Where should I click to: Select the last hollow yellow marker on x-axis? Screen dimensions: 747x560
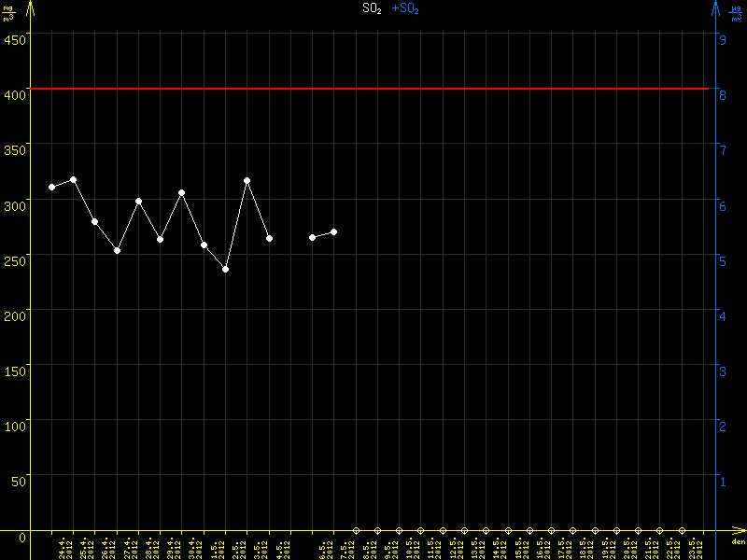[682, 530]
